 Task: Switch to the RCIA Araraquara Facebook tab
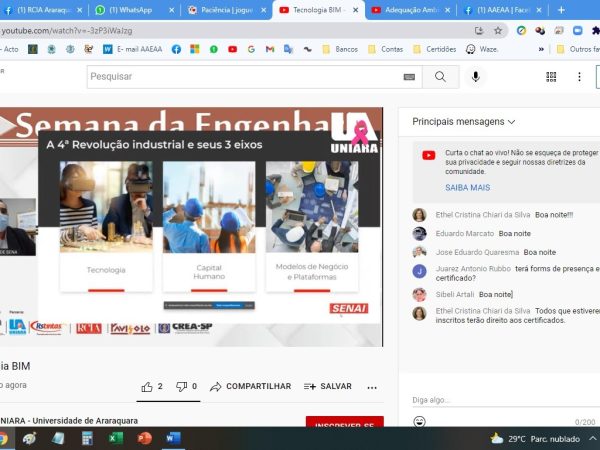click(43, 10)
